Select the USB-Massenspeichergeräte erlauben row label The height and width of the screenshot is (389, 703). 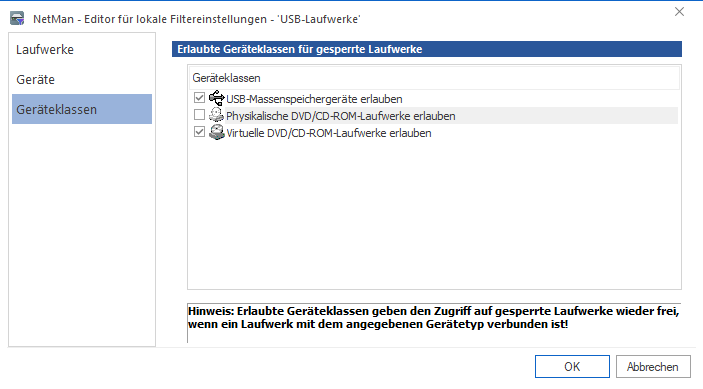(314, 99)
